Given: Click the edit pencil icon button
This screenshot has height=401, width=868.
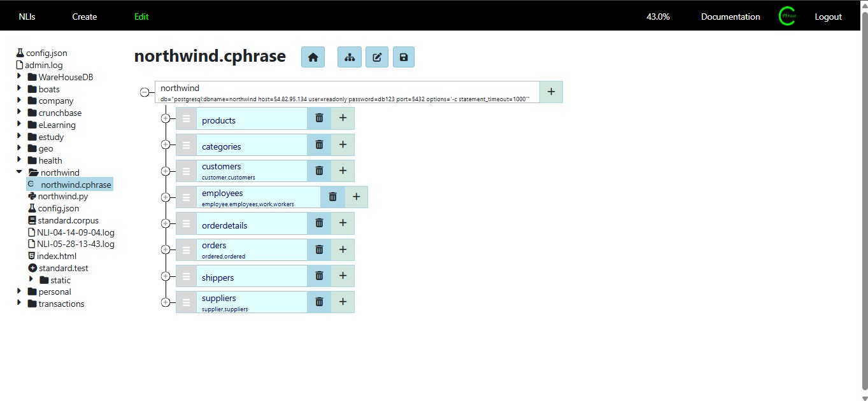Looking at the screenshot, I should (377, 57).
